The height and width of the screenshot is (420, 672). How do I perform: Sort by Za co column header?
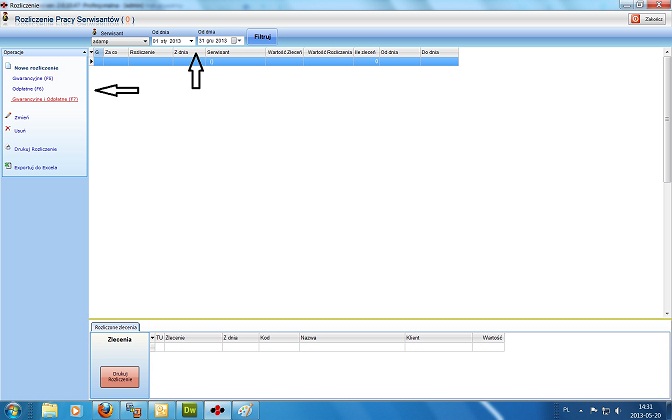click(x=116, y=52)
